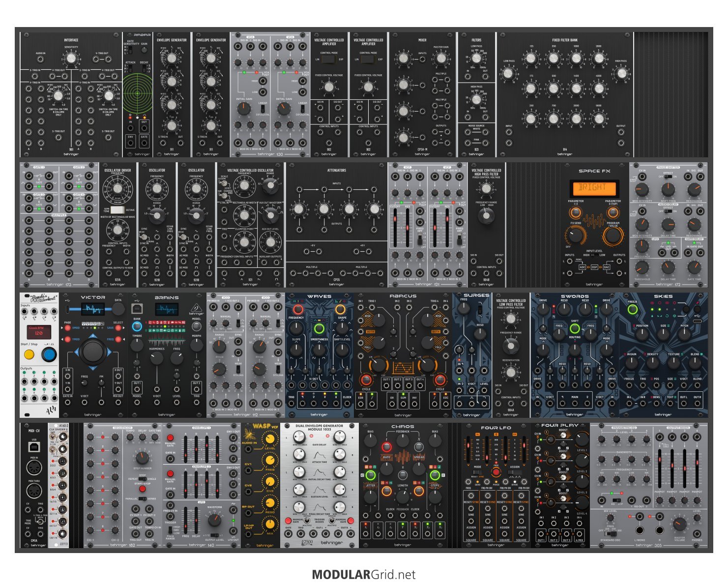Click the SENSITIVITY knob on Interface module
This screenshot has height=585, width=728.
pos(71,59)
